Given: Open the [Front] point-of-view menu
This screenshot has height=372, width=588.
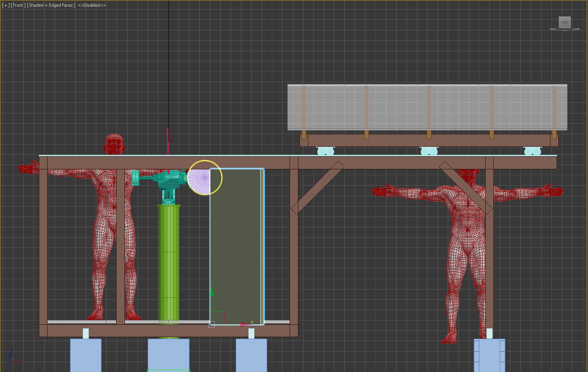Looking at the screenshot, I should pyautogui.click(x=18, y=5).
